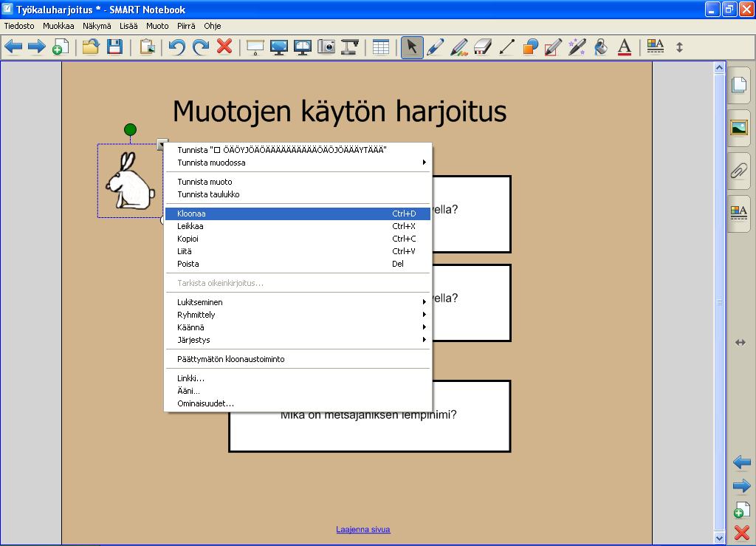Image resolution: width=756 pixels, height=546 pixels.
Task: Select the Magic Pen tool
Action: (x=577, y=47)
